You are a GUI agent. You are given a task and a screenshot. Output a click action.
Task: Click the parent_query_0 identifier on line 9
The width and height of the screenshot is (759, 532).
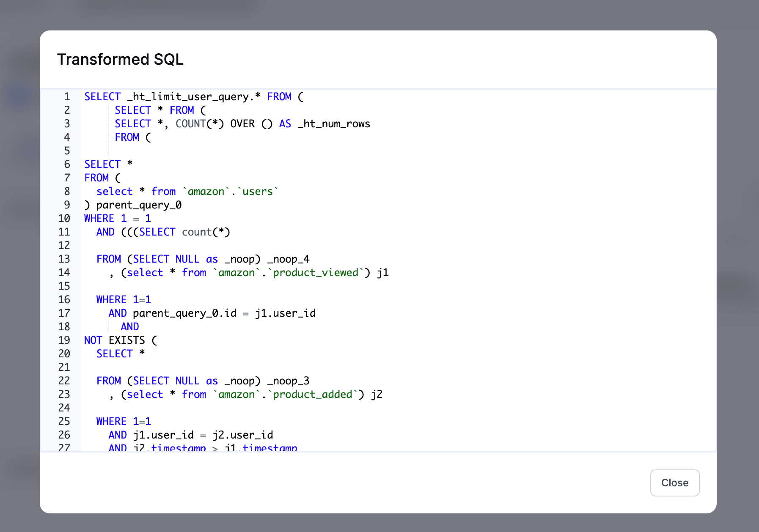(x=139, y=205)
